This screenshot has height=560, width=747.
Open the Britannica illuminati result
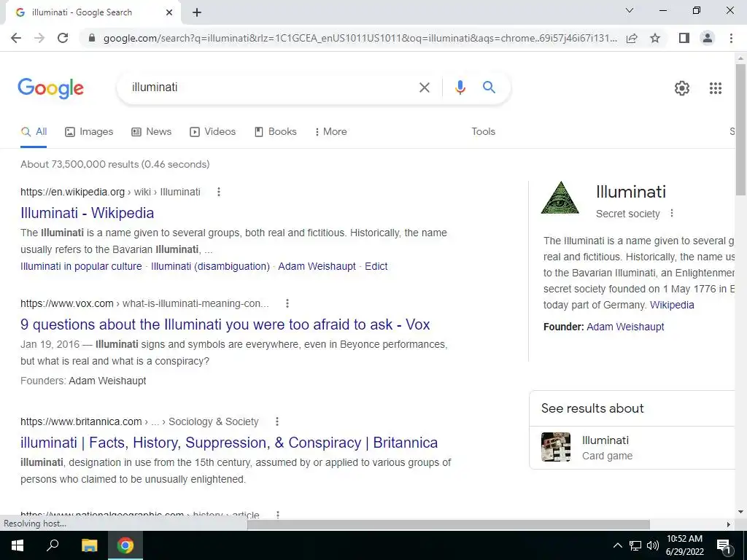(228, 443)
